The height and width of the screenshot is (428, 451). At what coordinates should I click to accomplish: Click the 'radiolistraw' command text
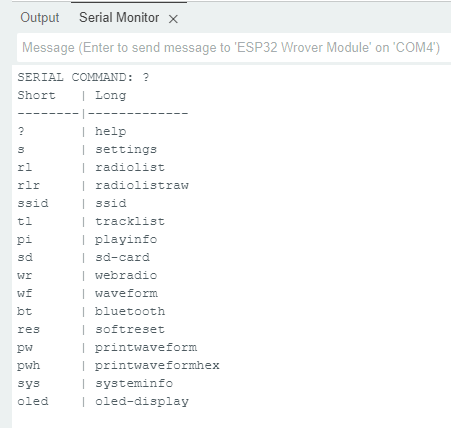click(x=142, y=185)
